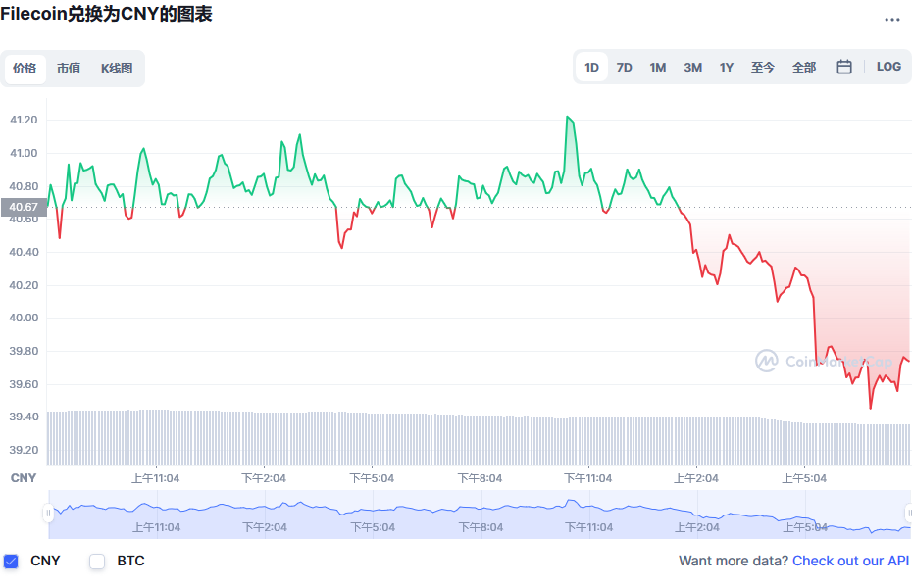Select the 3M time range
912x588 pixels.
coord(692,68)
